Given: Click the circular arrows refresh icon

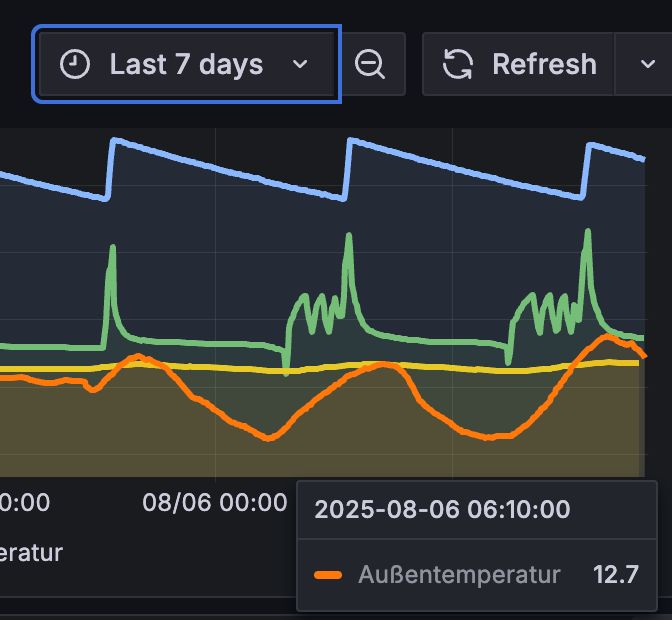Looking at the screenshot, I should tap(458, 65).
